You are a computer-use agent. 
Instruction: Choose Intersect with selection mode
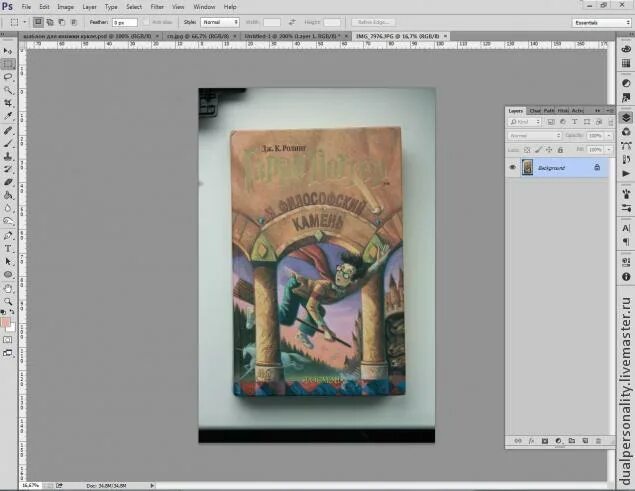74,22
